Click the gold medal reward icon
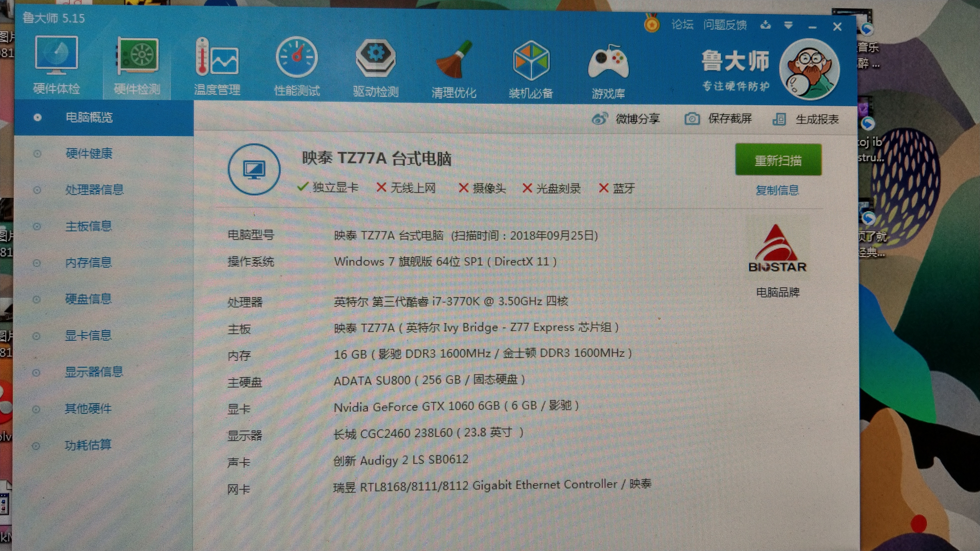980x551 pixels. coord(651,25)
